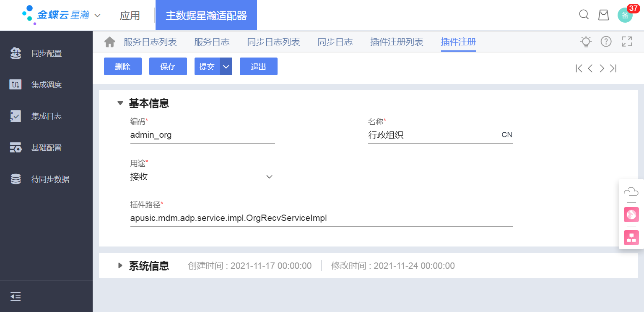
Task: Open the help question mark icon
Action: 606,42
